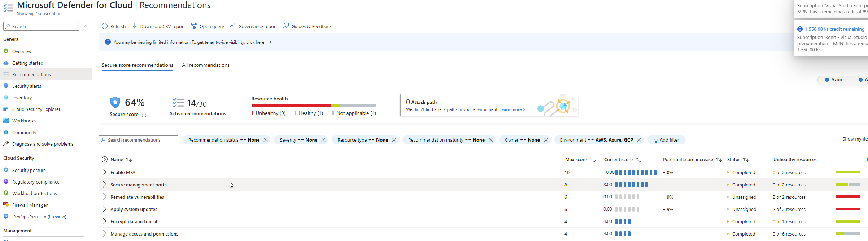
Task: Click Not applicable (4) legend item
Action: [x=354, y=113]
